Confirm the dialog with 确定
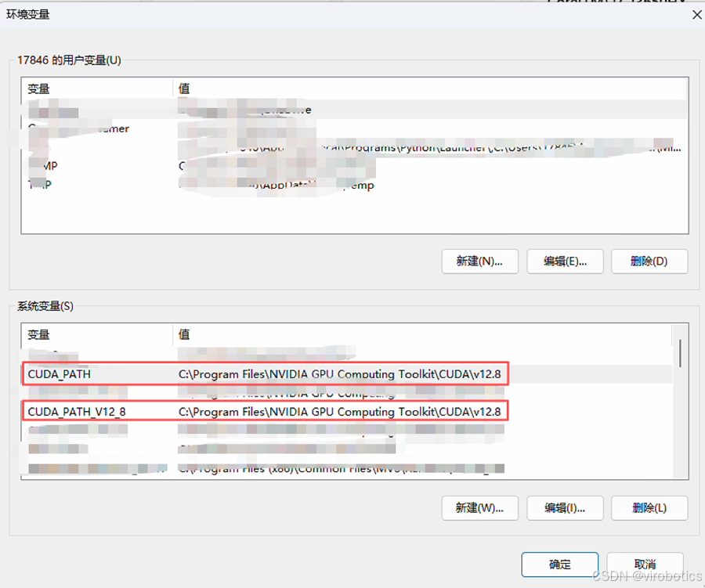705x588 pixels. [560, 565]
